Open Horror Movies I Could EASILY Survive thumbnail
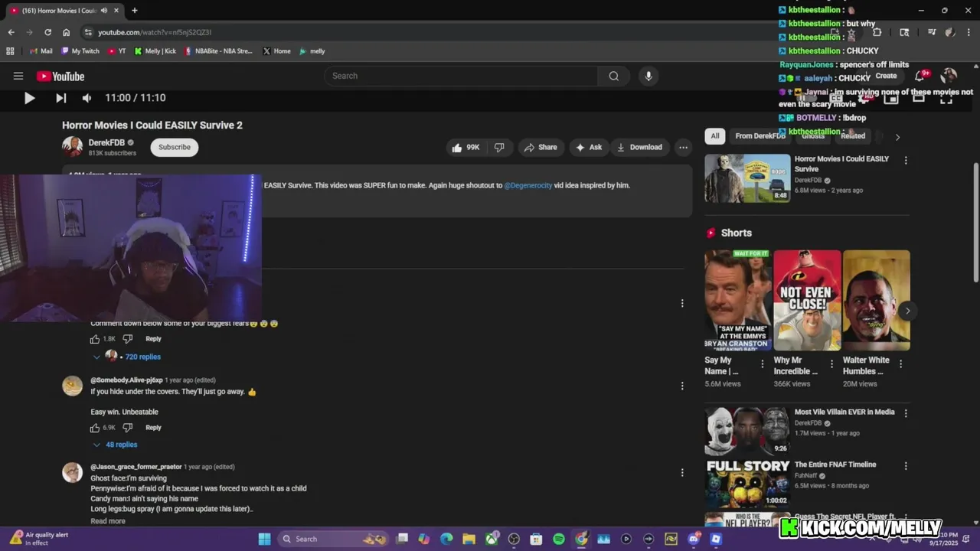Image resolution: width=980 pixels, height=551 pixels. click(747, 178)
